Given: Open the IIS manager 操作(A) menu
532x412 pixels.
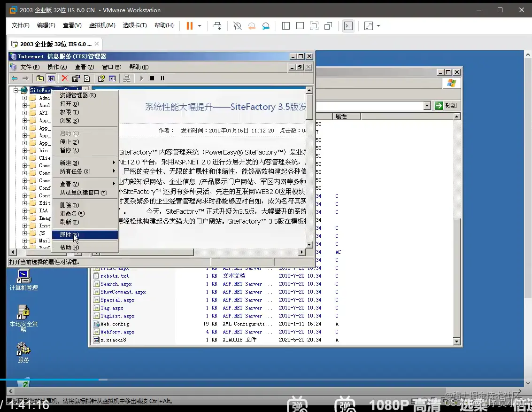Looking at the screenshot, I should (x=57, y=67).
